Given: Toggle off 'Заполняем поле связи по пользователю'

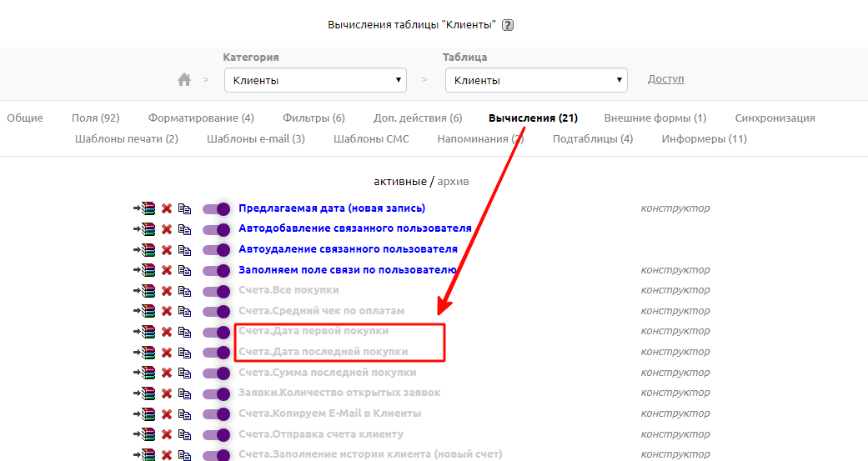Looking at the screenshot, I should coord(217,270).
